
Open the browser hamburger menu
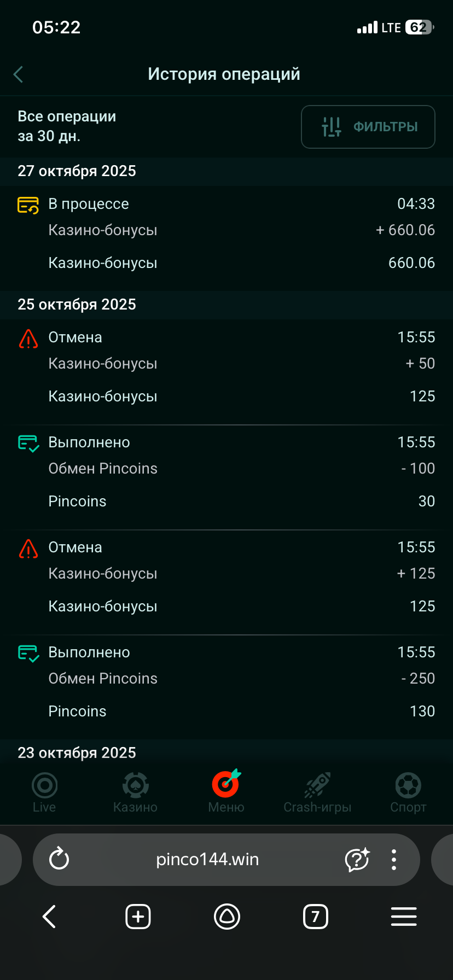tap(404, 917)
